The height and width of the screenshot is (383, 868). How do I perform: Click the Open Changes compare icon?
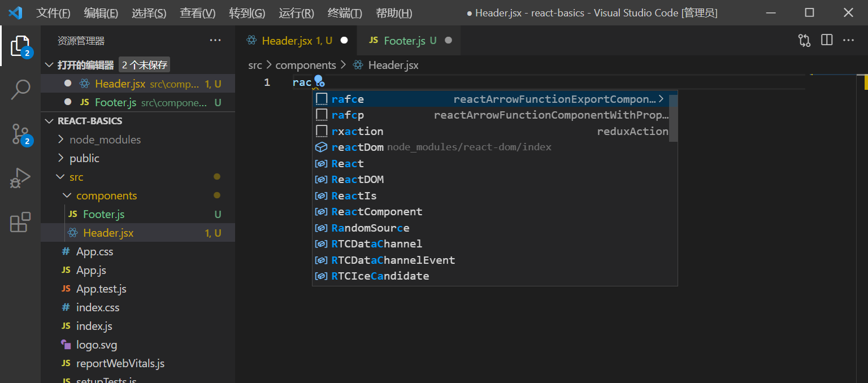click(x=804, y=40)
